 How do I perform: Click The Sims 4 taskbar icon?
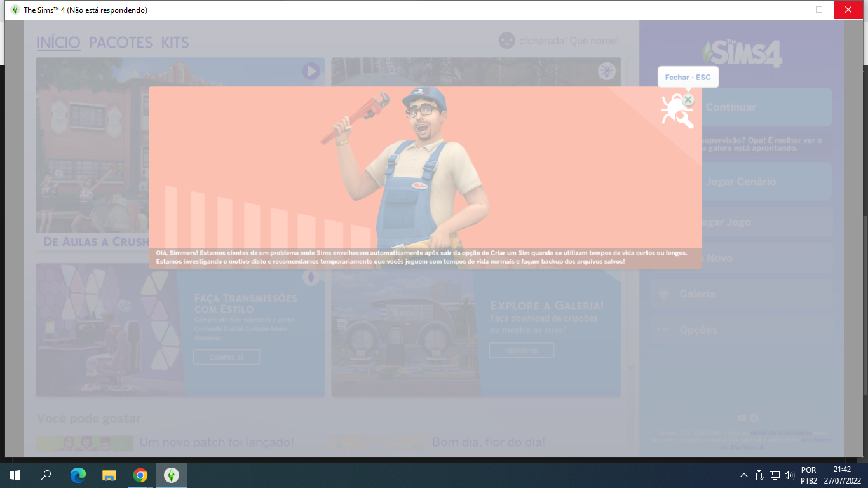172,475
